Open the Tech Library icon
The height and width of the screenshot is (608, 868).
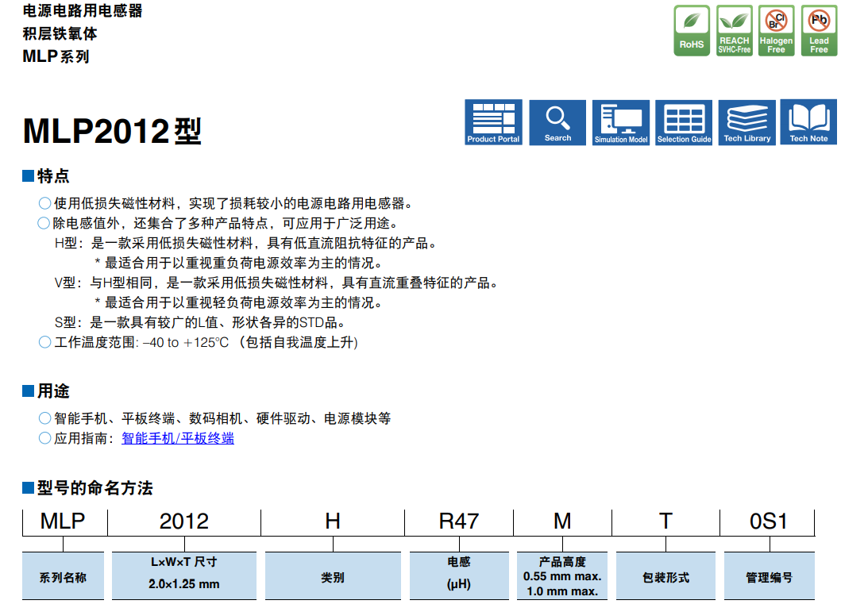pyautogui.click(x=747, y=122)
